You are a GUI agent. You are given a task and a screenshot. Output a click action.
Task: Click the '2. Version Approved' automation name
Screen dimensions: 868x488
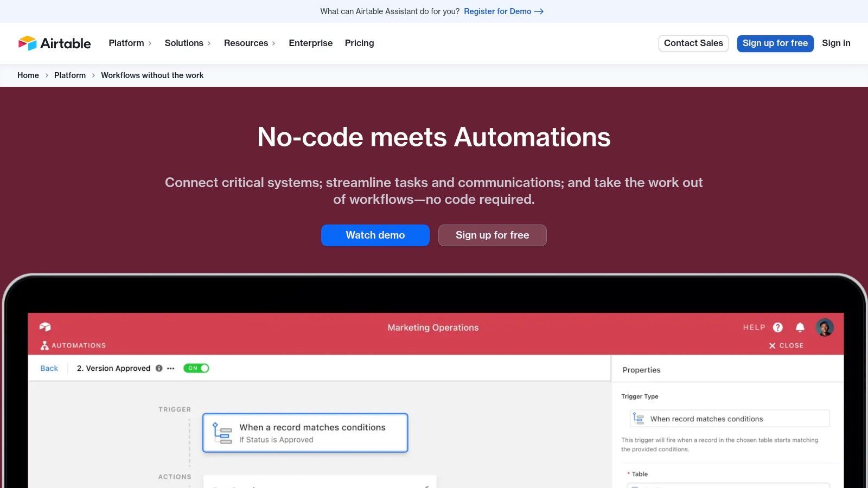(113, 368)
